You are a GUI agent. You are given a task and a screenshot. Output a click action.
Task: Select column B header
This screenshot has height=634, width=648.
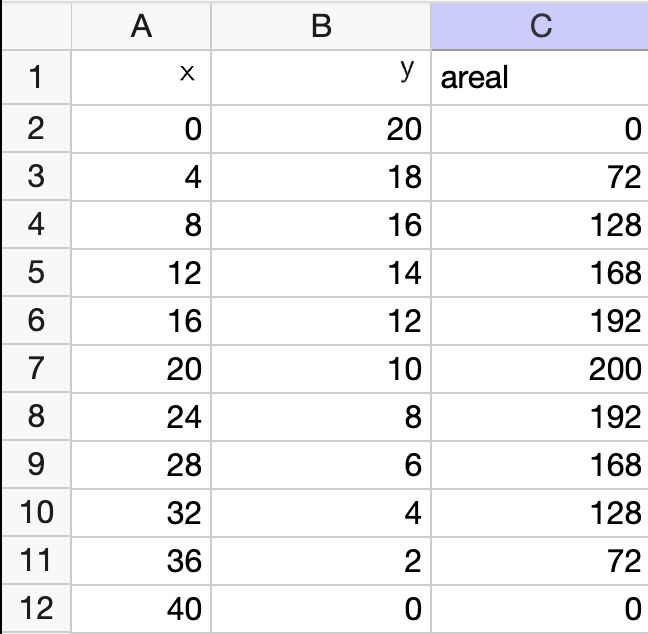tap(321, 26)
